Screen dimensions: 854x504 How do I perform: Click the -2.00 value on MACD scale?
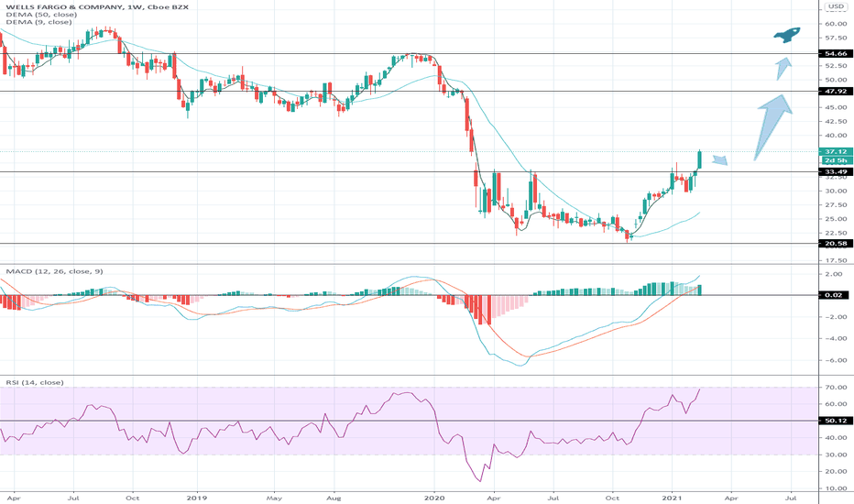835,317
